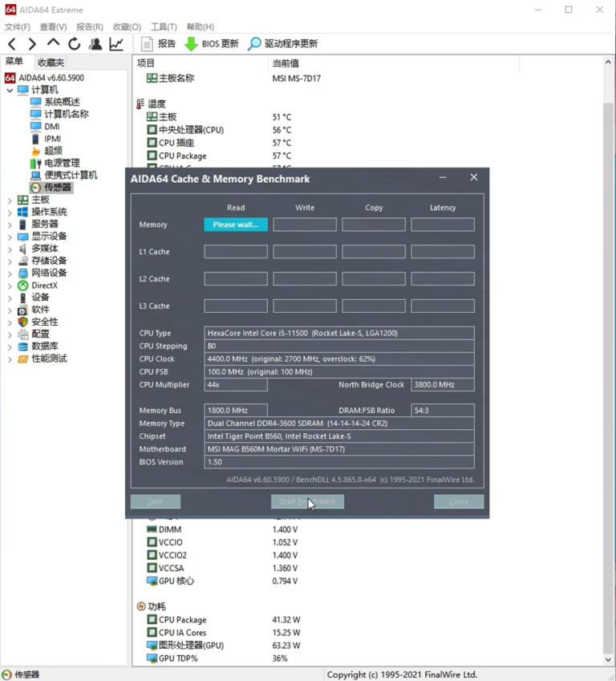Click the Memory Read 'Please wait...' field
Viewport: 616px width, 681px height.
click(x=236, y=225)
